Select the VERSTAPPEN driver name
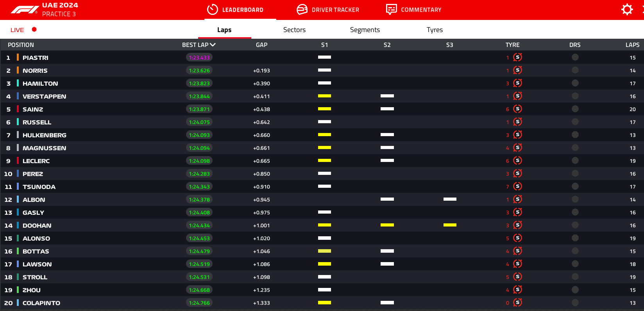 45,96
